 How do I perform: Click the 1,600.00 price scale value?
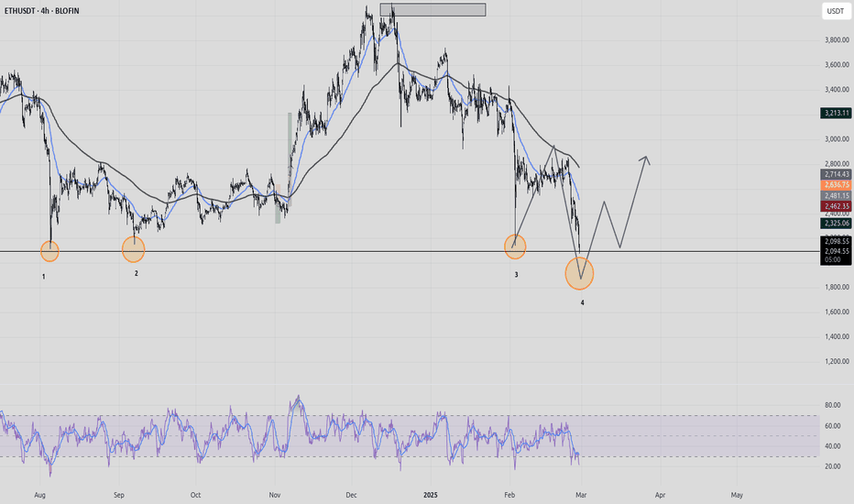[837, 312]
